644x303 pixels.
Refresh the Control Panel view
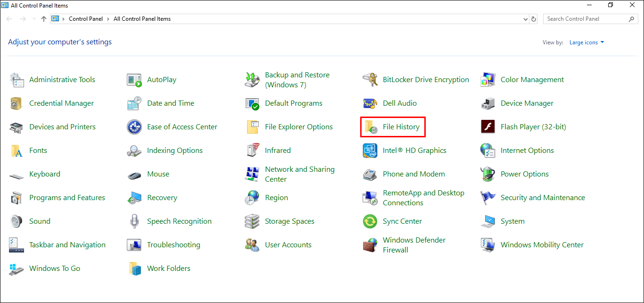coord(534,19)
